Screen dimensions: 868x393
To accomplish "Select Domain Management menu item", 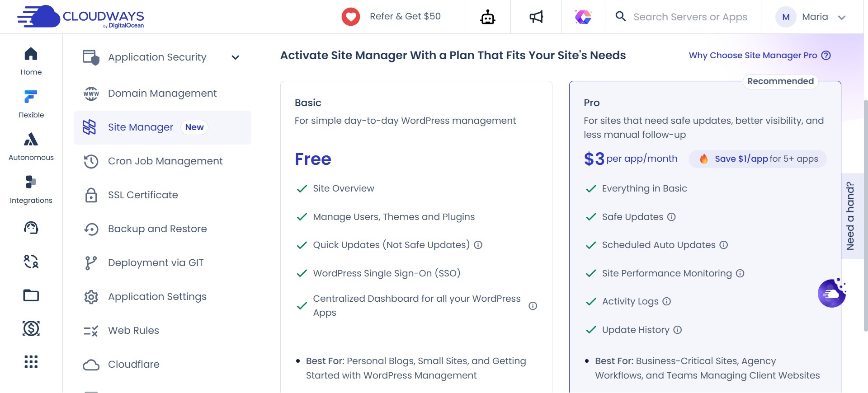I will click(163, 94).
